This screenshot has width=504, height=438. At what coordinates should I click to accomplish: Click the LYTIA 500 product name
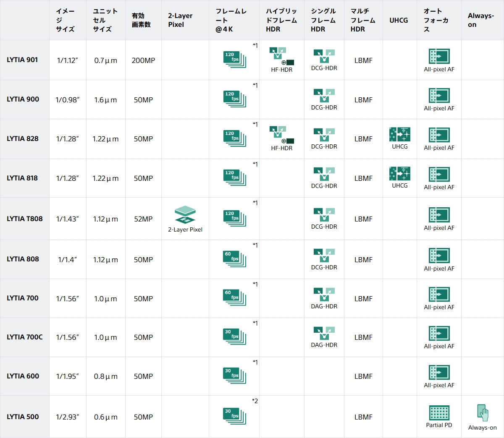pos(23,417)
